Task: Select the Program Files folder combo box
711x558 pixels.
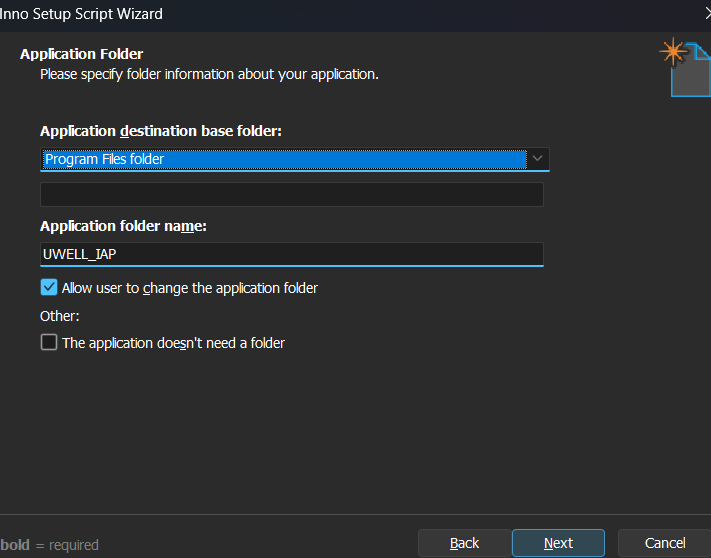Action: pos(295,159)
